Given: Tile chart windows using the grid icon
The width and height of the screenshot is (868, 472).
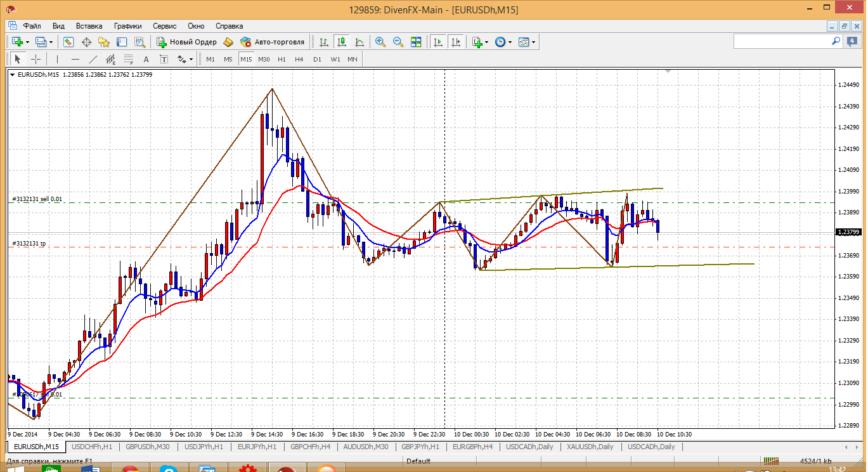Looking at the screenshot, I should [416, 42].
